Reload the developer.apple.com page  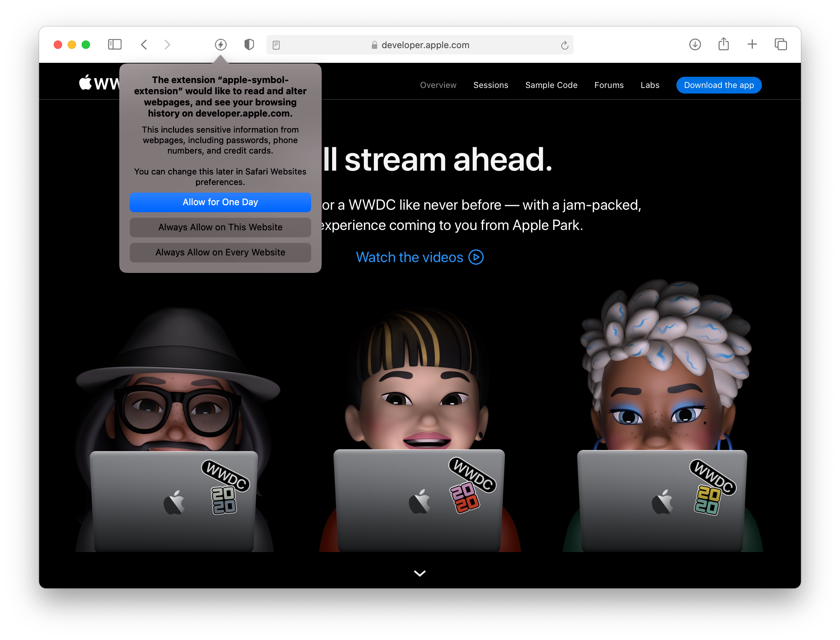(x=564, y=45)
